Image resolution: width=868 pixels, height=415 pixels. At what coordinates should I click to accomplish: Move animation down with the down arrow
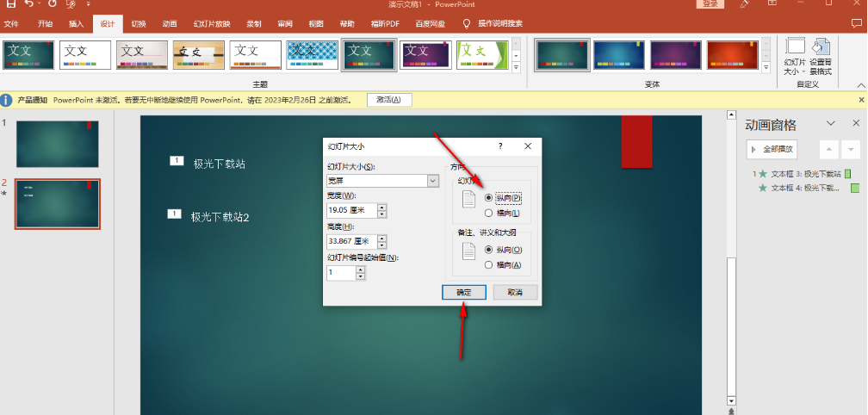850,150
